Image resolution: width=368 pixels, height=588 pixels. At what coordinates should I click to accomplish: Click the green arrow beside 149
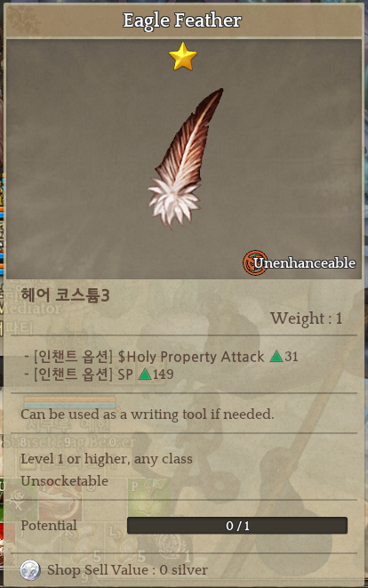coord(145,374)
